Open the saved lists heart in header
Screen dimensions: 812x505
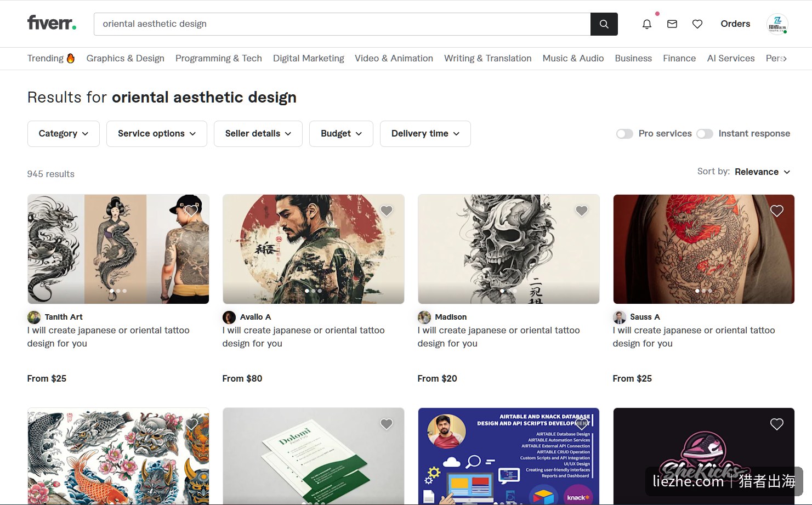point(697,24)
